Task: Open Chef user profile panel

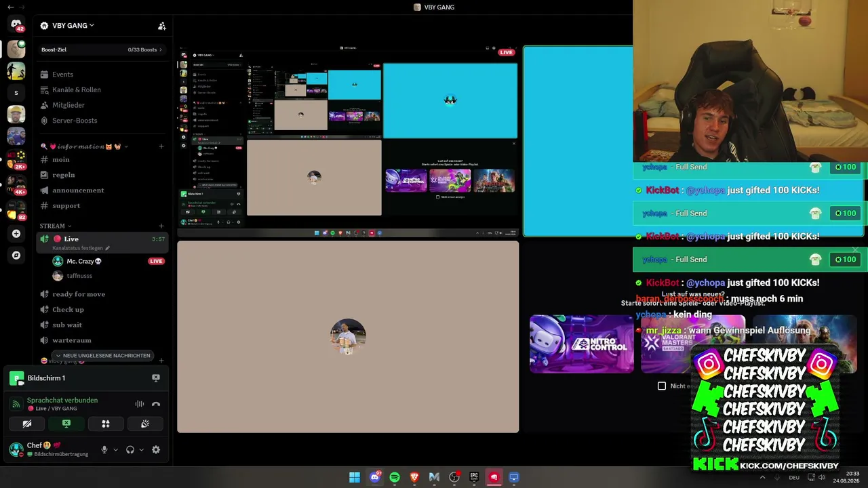Action: click(50, 449)
